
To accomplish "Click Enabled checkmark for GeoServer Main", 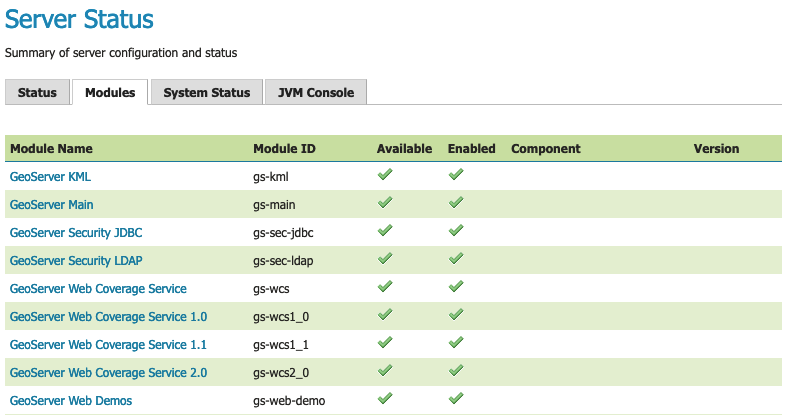I will 456,203.
